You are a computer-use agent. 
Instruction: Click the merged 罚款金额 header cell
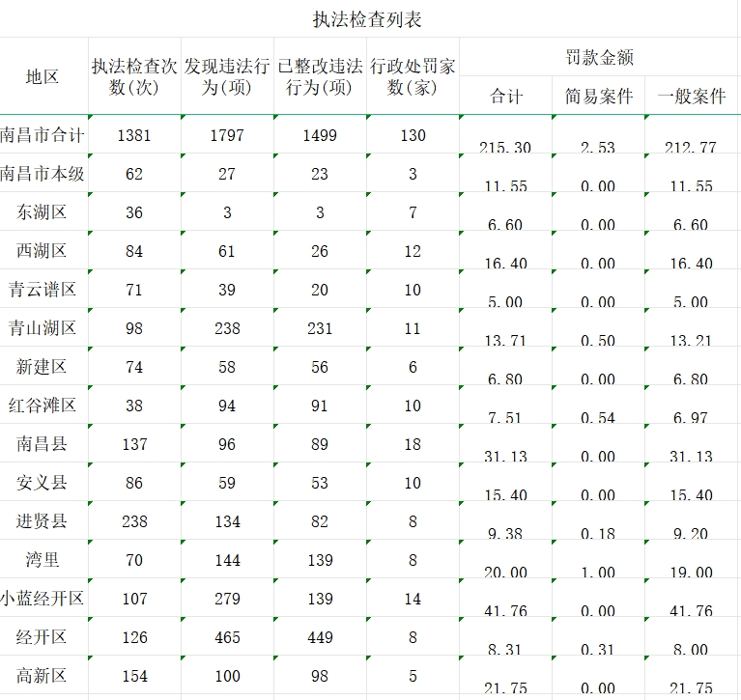pos(599,57)
